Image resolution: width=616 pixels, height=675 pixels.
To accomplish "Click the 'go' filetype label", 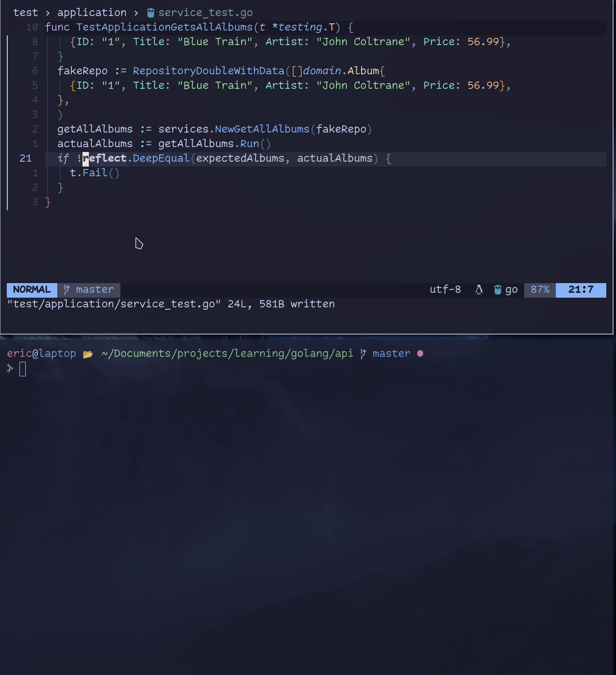I will 512,290.
